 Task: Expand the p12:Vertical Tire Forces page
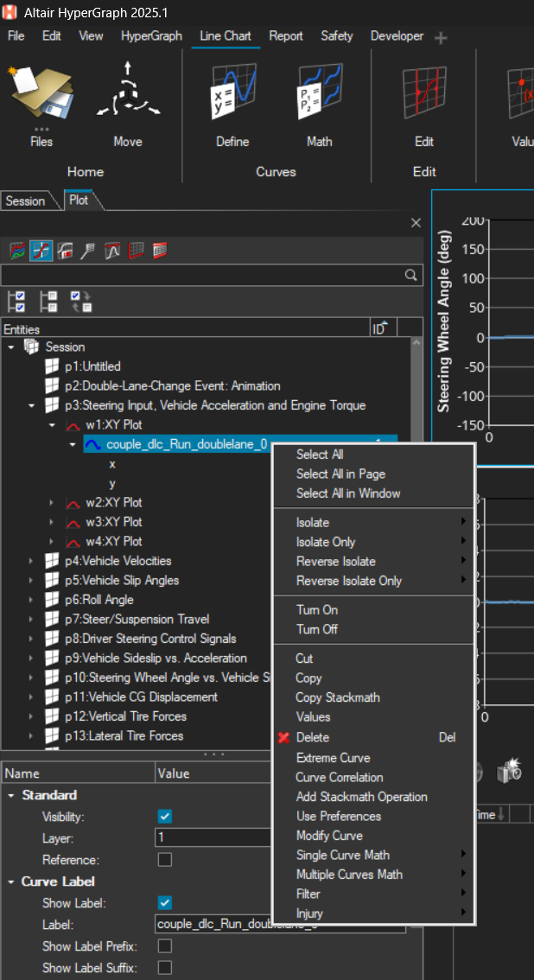pyautogui.click(x=32, y=716)
